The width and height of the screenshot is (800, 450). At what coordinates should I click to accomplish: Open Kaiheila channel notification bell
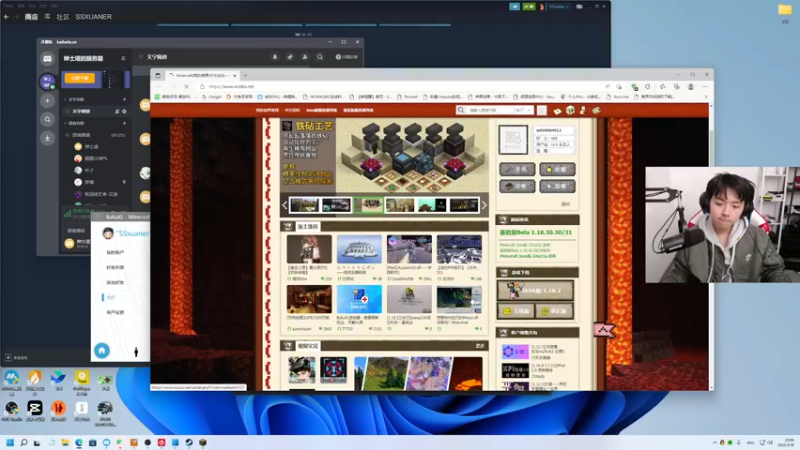[275, 57]
